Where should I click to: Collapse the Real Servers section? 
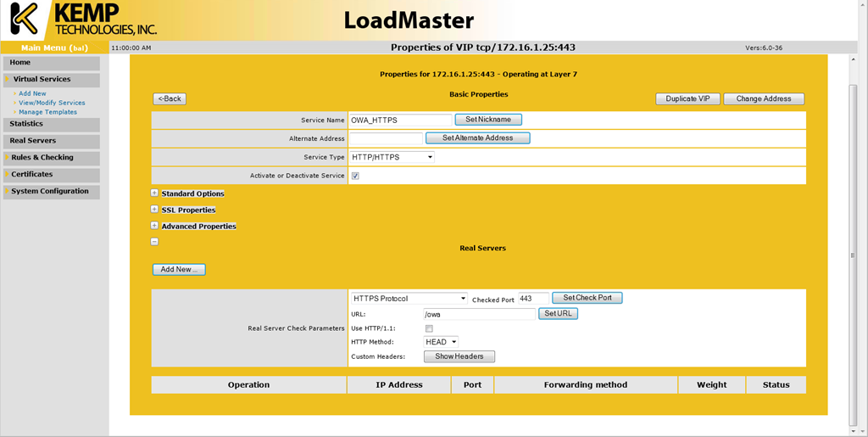(x=154, y=242)
